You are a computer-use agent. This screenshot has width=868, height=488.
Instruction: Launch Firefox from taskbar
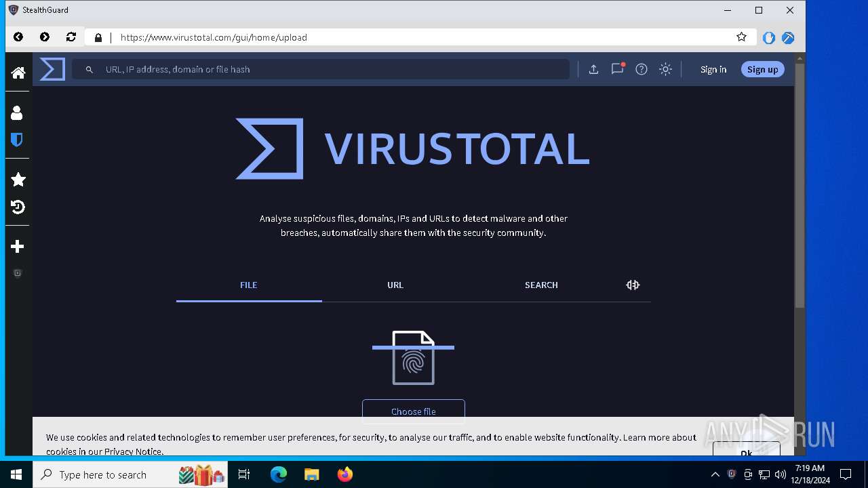click(345, 474)
